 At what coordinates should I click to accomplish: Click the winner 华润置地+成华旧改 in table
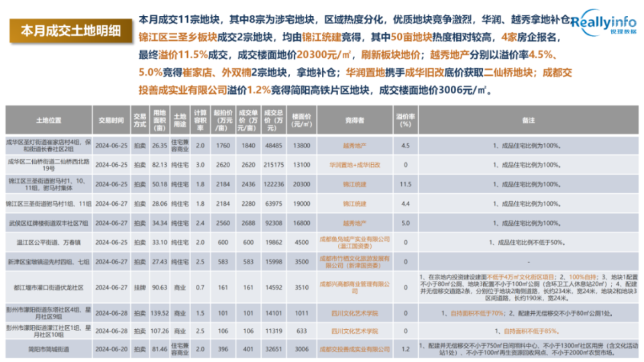tap(355, 165)
